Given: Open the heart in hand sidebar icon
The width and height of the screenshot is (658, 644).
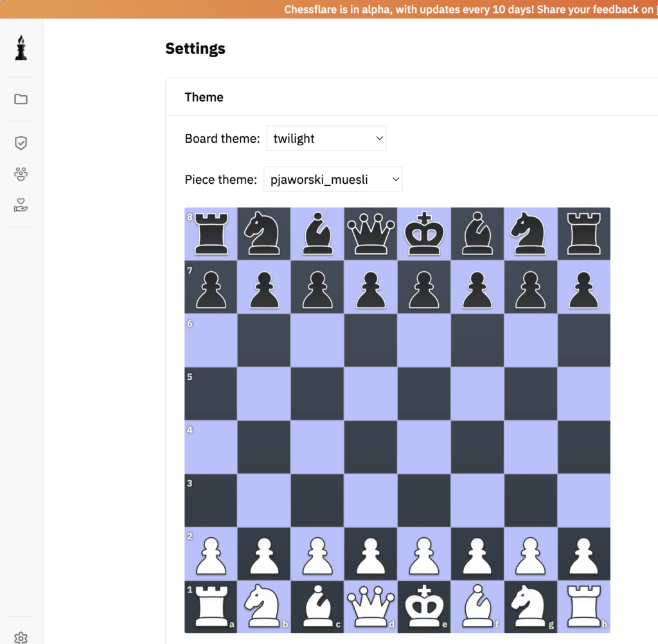Looking at the screenshot, I should tap(21, 205).
